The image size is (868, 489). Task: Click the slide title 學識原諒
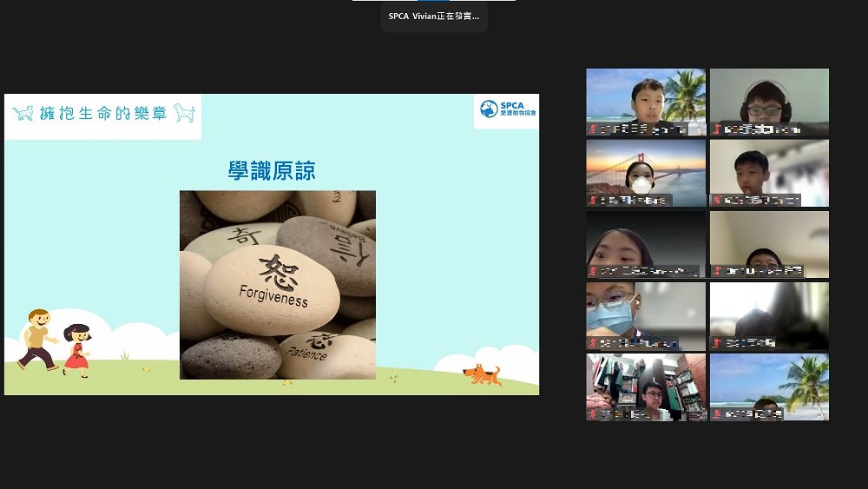(272, 171)
